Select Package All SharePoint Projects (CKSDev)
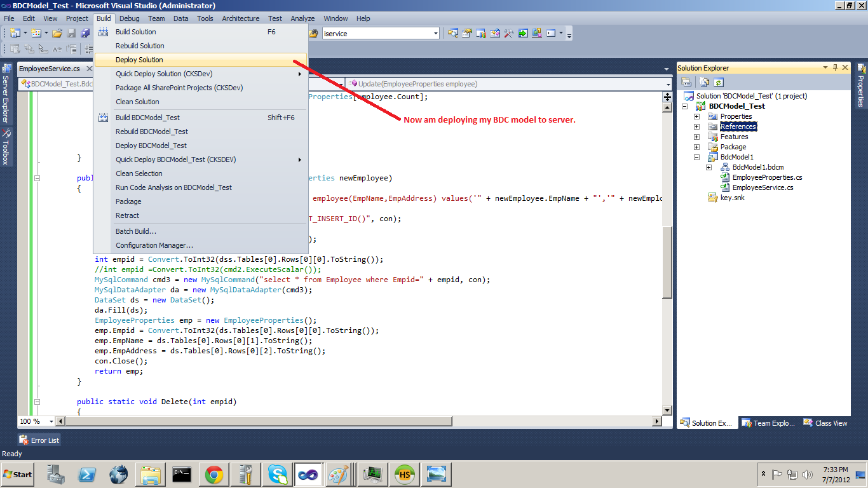868x488 pixels. 201,88
